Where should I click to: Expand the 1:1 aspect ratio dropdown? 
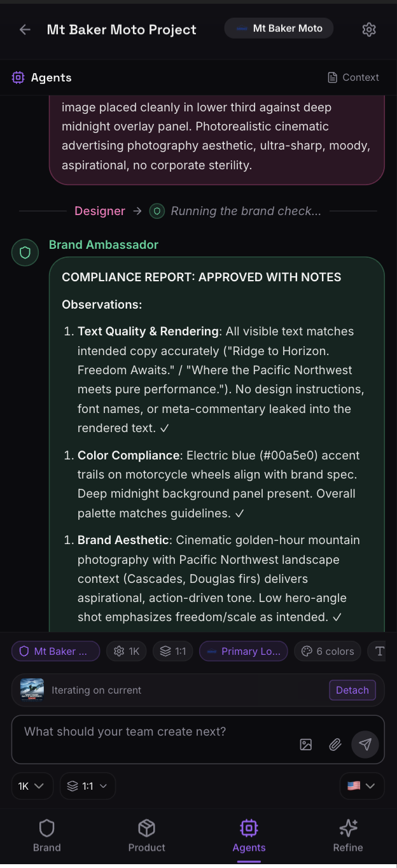pos(87,786)
